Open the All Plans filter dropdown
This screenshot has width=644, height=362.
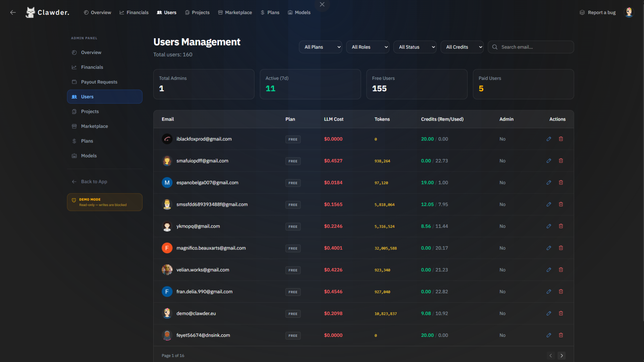click(x=320, y=47)
